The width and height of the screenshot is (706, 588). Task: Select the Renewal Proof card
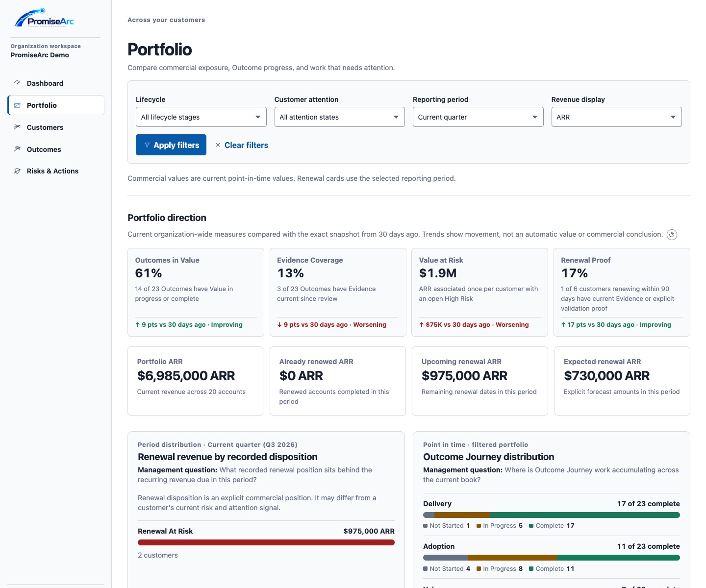(x=622, y=293)
